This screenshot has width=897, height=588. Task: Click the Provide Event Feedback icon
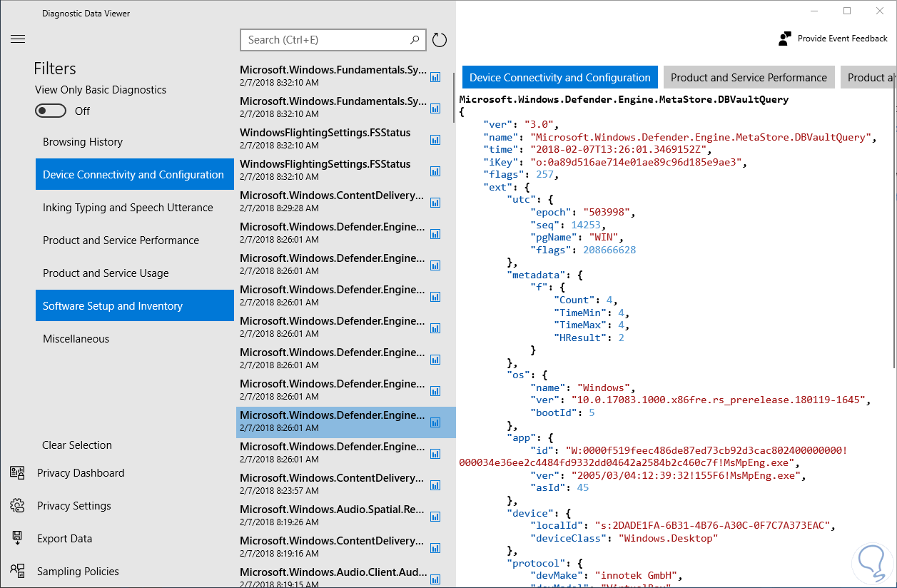[x=785, y=39]
